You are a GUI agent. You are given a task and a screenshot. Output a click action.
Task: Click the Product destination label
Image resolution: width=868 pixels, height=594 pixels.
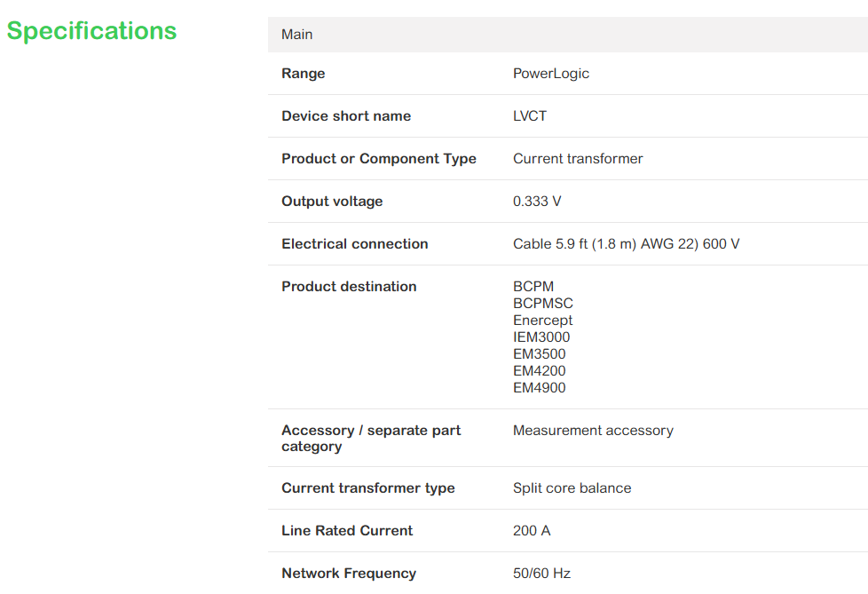[x=349, y=287]
